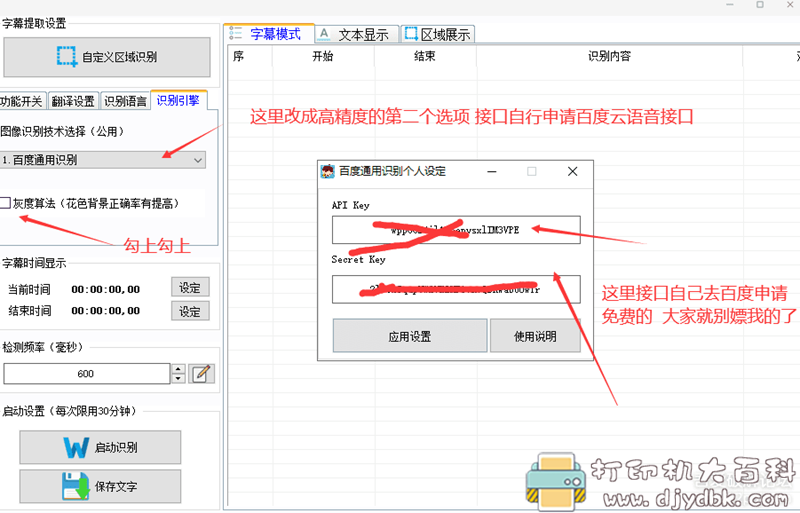Click the pencil edit icon beside frequency
The width and height of the screenshot is (800, 513).
[202, 374]
